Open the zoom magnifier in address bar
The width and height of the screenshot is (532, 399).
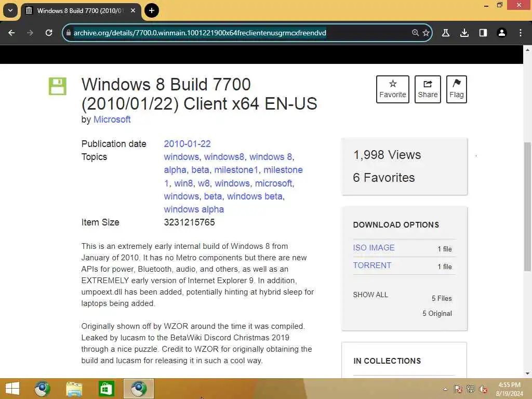click(x=415, y=33)
